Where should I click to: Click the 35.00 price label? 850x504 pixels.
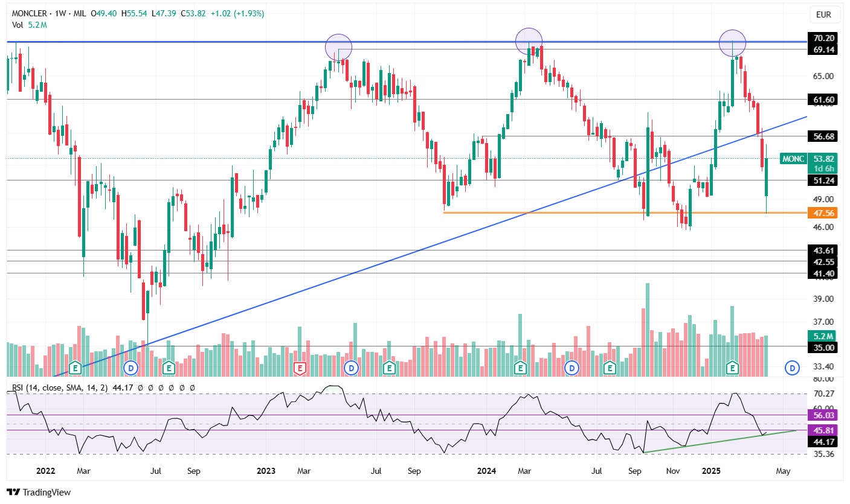pos(823,347)
